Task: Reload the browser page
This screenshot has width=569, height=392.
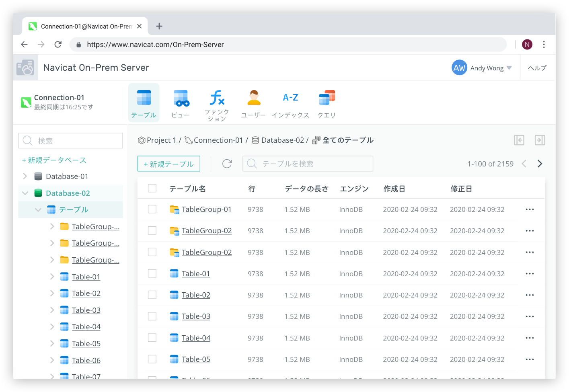Action: (x=58, y=44)
